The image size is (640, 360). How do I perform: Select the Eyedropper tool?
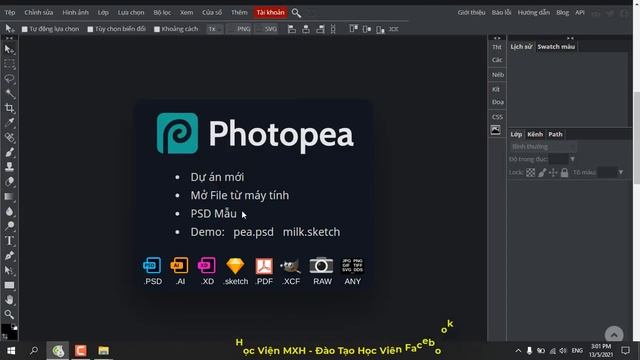point(9,122)
